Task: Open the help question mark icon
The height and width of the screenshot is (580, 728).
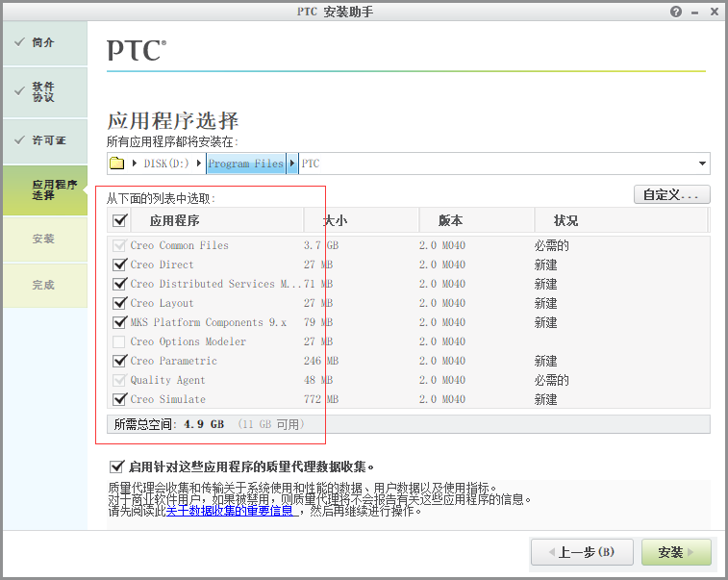Action: [676, 12]
